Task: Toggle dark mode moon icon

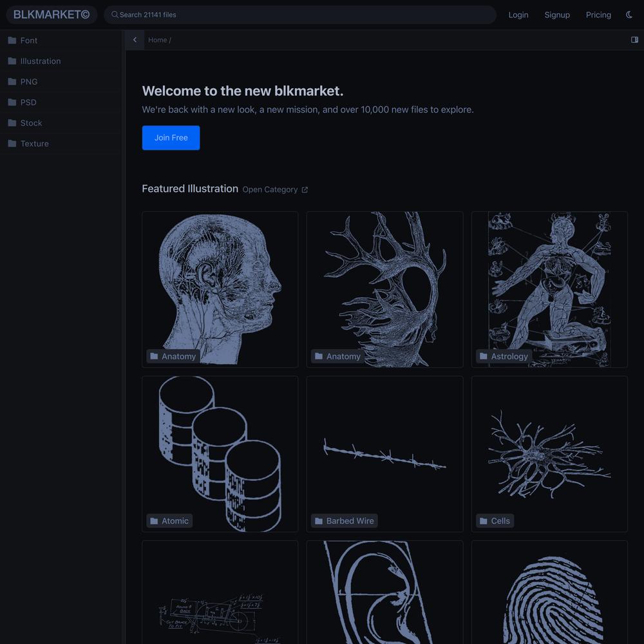Action: click(x=629, y=15)
